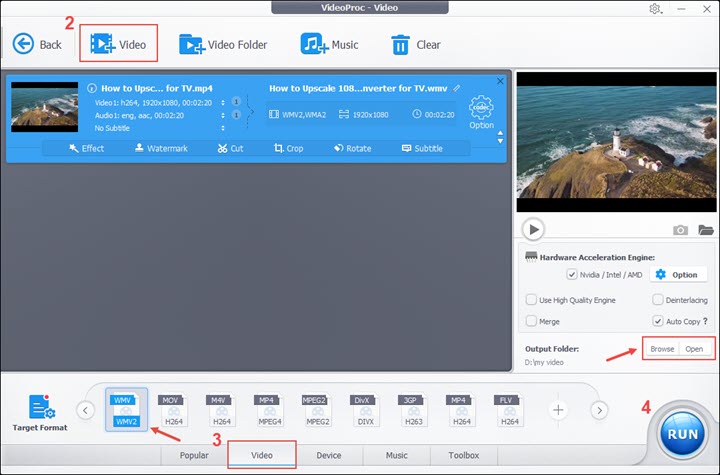The height and width of the screenshot is (475, 720).
Task: Show Auto Copy help question mark
Action: 706,321
